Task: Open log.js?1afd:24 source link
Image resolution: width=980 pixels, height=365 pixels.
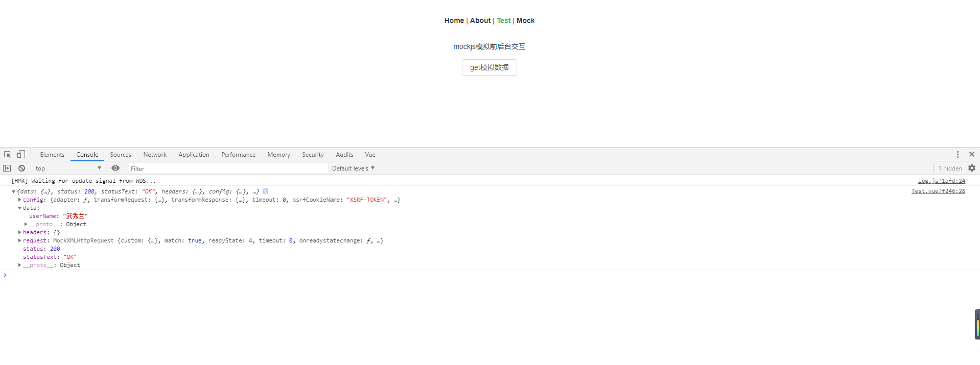Action: coord(941,181)
